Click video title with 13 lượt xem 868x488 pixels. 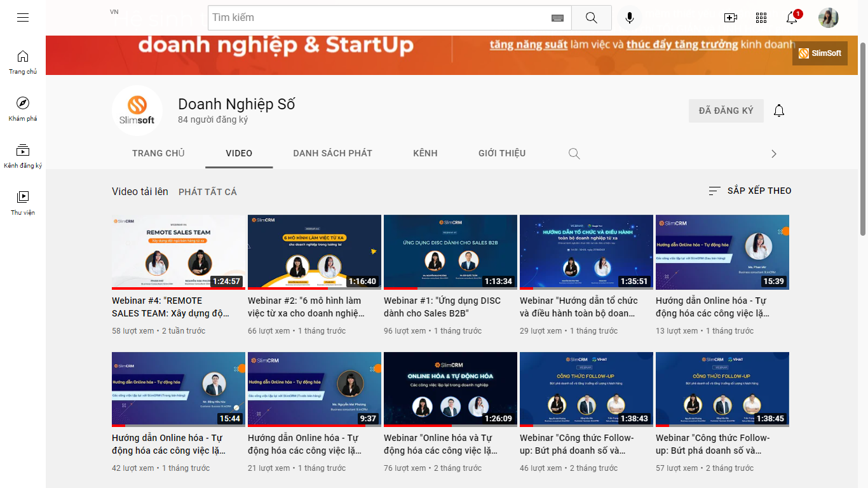[713, 307]
